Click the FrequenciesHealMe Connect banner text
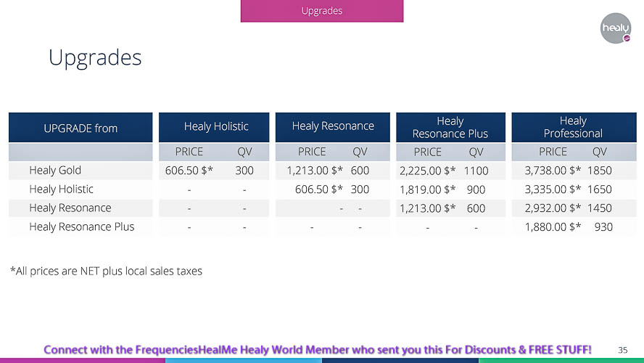This screenshot has height=363, width=644. pos(318,350)
